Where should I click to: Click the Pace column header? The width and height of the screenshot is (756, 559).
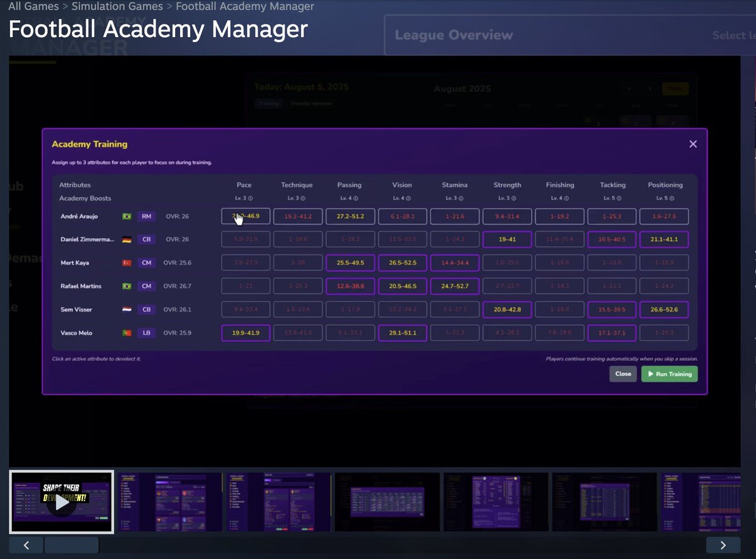244,185
